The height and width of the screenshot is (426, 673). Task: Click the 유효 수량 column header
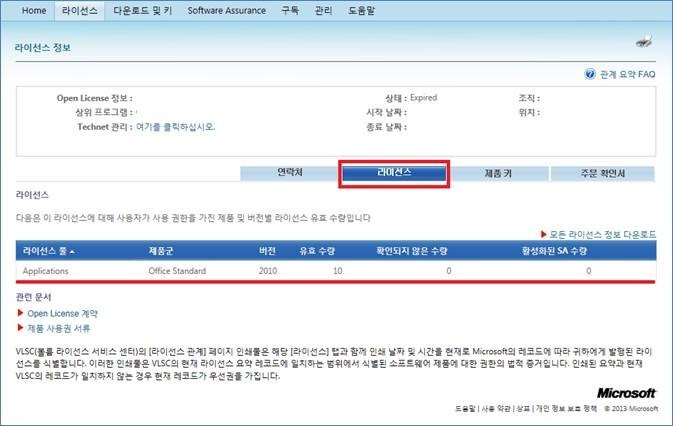pyautogui.click(x=317, y=251)
